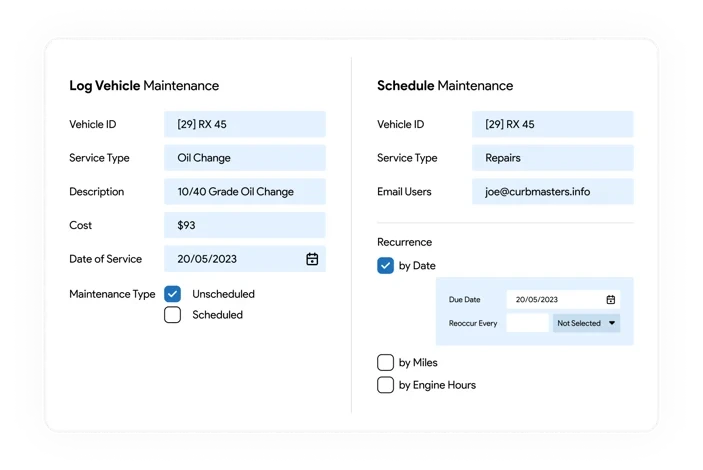Click the empty Reoccur Every number field
This screenshot has width=703, height=470.
[528, 323]
